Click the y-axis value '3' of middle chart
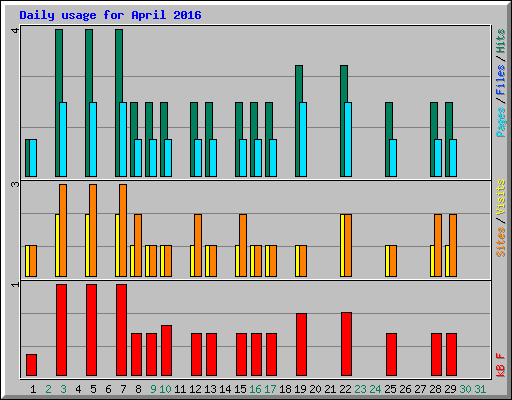The width and height of the screenshot is (512, 400). pyautogui.click(x=15, y=184)
